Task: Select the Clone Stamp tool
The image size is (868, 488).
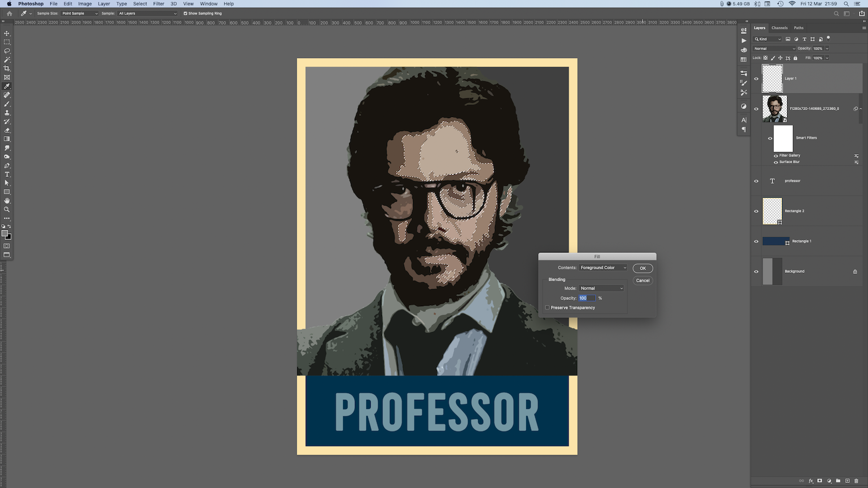Action: click(x=7, y=112)
